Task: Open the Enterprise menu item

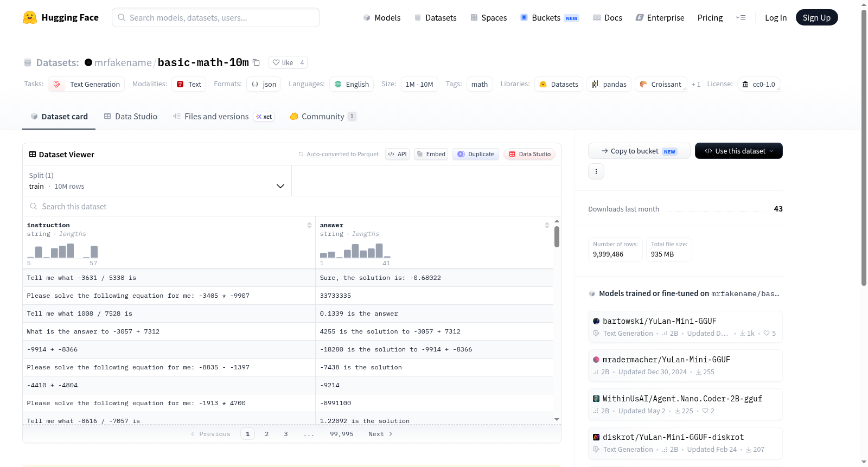Action: [x=660, y=17]
